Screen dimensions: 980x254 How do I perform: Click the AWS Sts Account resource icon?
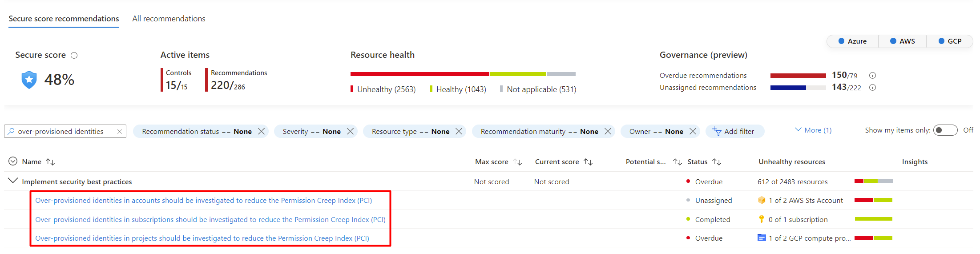[762, 201]
